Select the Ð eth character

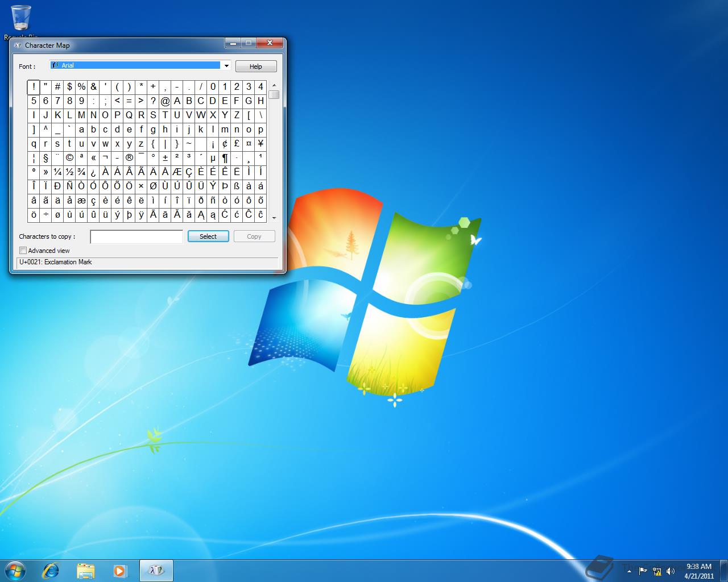tap(57, 186)
